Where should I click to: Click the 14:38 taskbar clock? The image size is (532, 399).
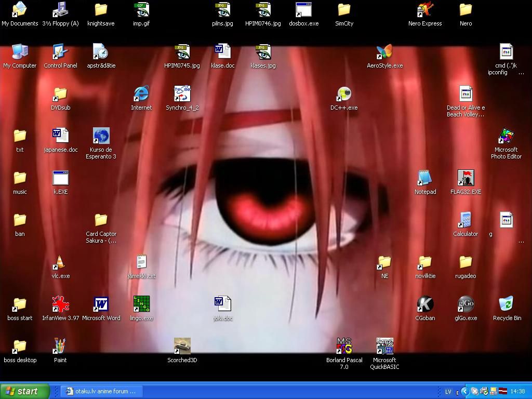click(x=517, y=392)
